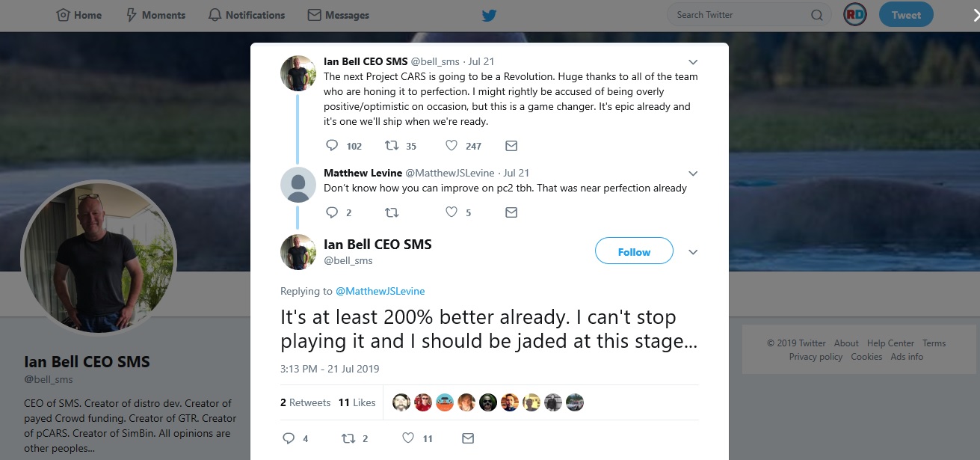Screen dimensions: 980x460
Task: Click envelope icon under main tweet
Action: [468, 438]
